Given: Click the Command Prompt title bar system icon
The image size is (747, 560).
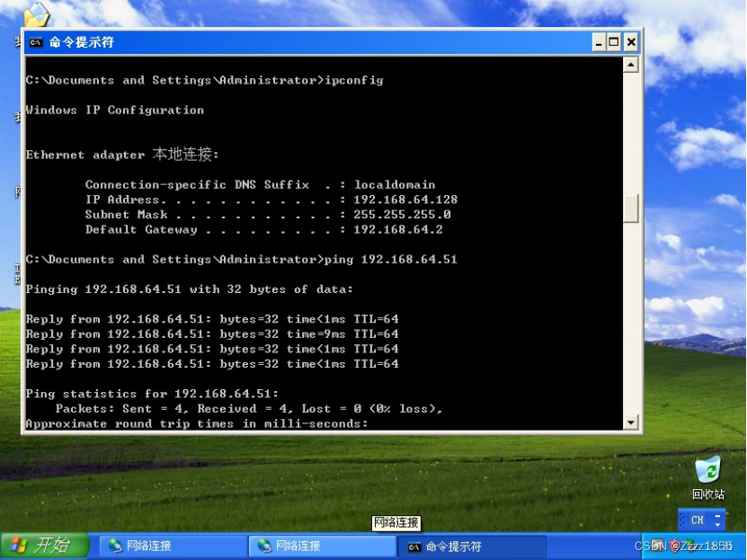Looking at the screenshot, I should click(35, 42).
